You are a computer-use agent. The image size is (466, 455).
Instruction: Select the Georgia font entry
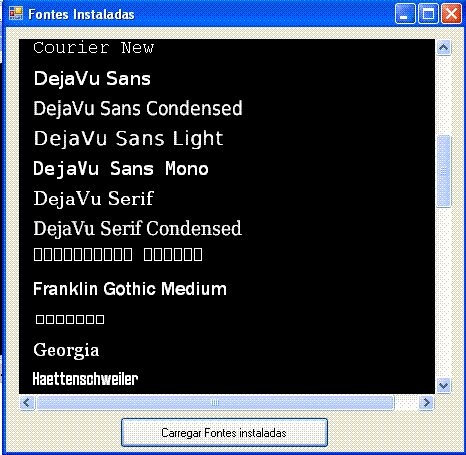point(66,350)
